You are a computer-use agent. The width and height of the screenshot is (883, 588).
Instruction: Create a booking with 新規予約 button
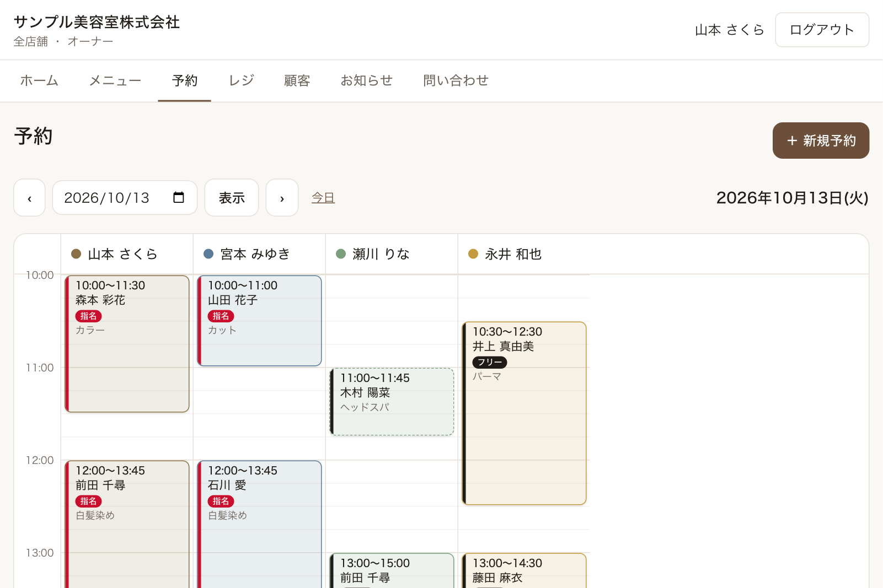[821, 141]
